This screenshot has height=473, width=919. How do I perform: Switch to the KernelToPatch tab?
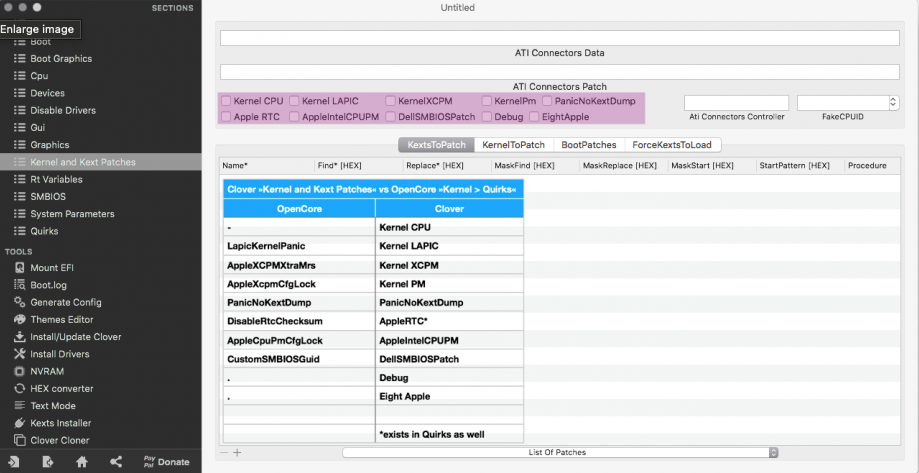(x=513, y=145)
